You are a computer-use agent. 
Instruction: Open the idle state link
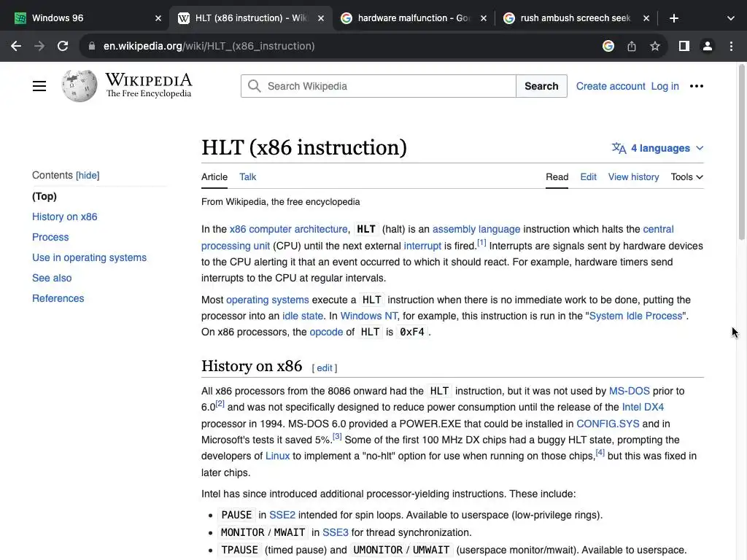[303, 316]
